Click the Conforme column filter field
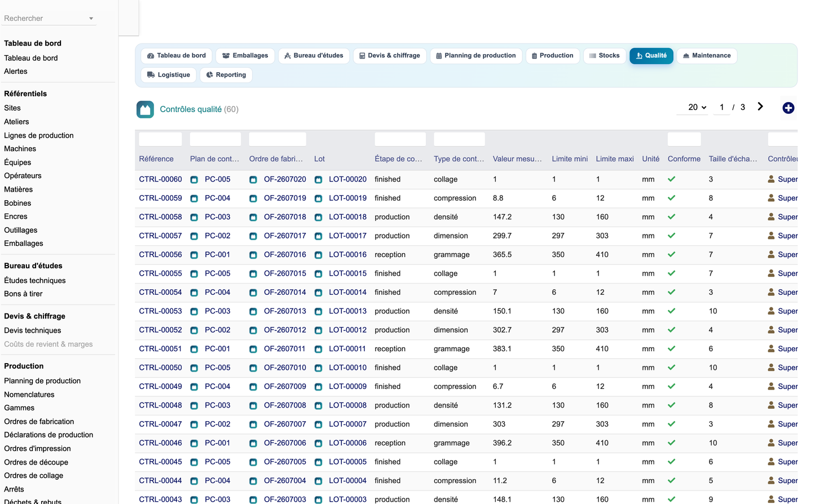Screen dimensions: 815x504 [x=684, y=139]
